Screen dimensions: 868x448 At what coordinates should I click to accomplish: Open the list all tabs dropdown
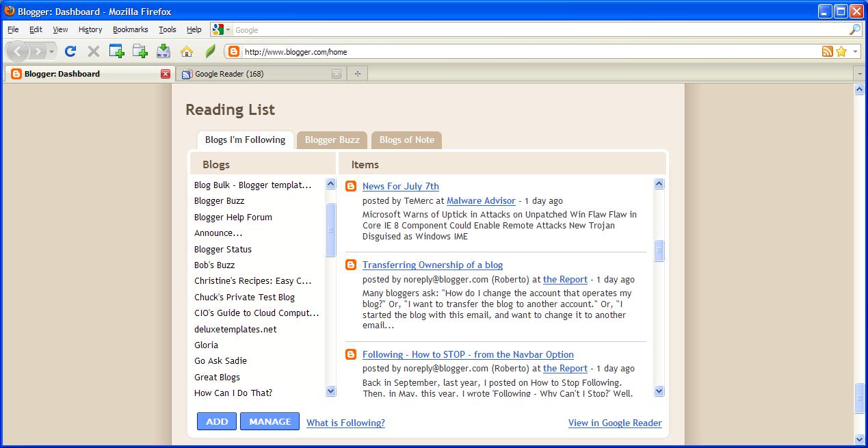[860, 74]
